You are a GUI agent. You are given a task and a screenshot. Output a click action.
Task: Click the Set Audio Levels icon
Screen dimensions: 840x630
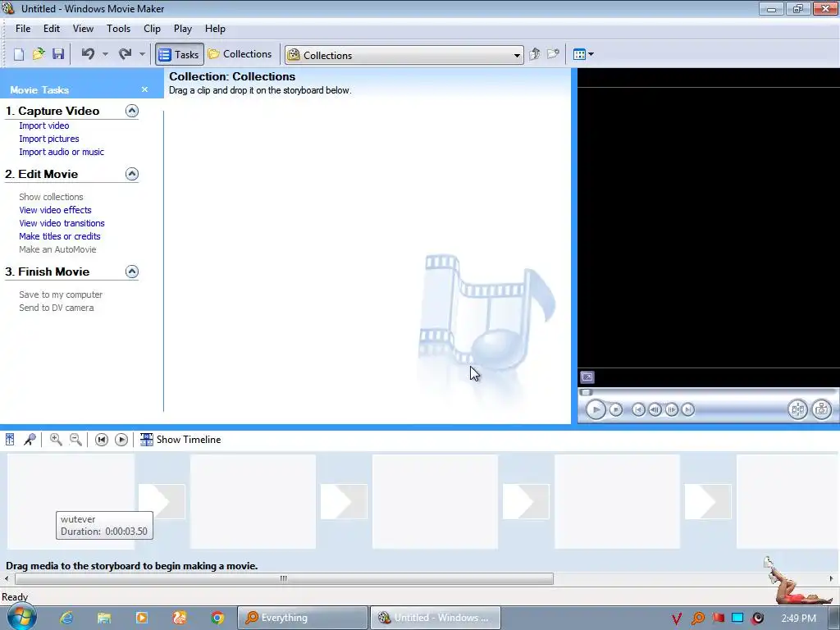(10, 440)
